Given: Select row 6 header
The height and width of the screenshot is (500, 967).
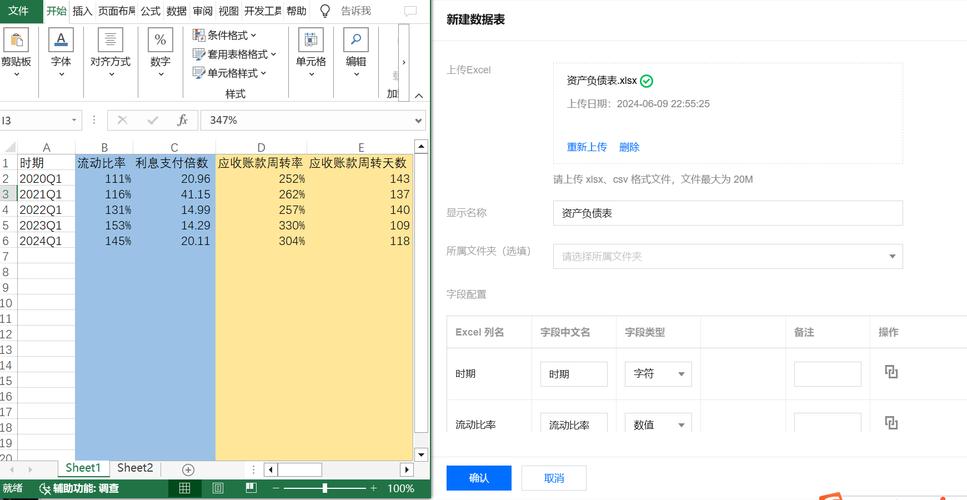Looking at the screenshot, I should tap(7, 241).
